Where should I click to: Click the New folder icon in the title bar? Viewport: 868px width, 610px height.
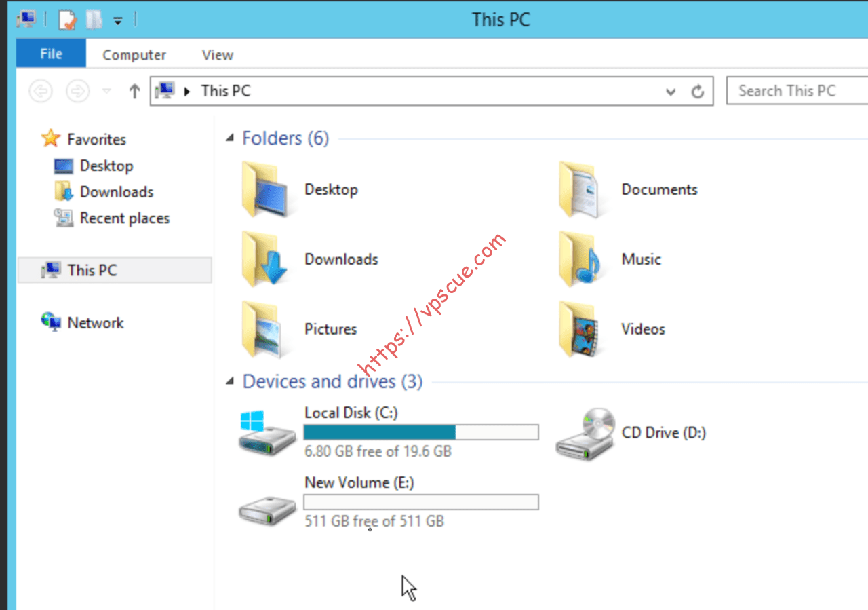tap(94, 20)
